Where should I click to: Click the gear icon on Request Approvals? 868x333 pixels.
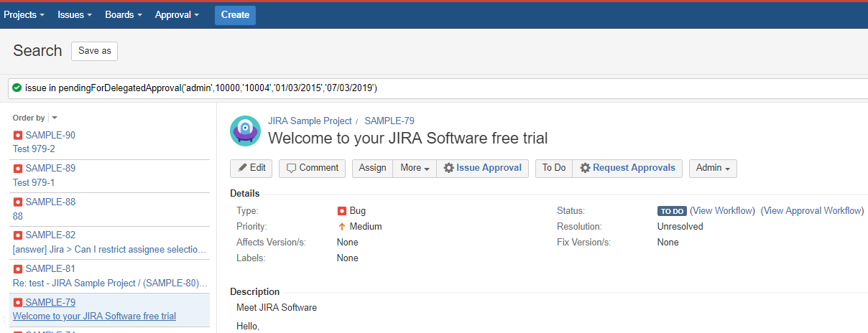pyautogui.click(x=585, y=168)
